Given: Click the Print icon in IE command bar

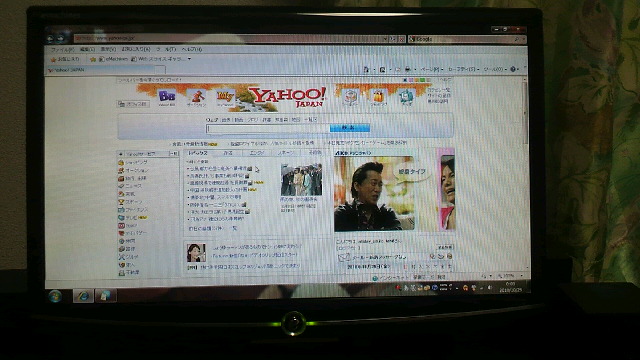Looking at the screenshot, I should [407, 69].
